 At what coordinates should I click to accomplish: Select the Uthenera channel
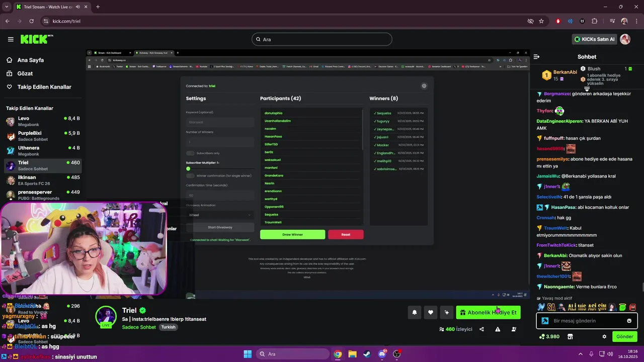[43, 151]
